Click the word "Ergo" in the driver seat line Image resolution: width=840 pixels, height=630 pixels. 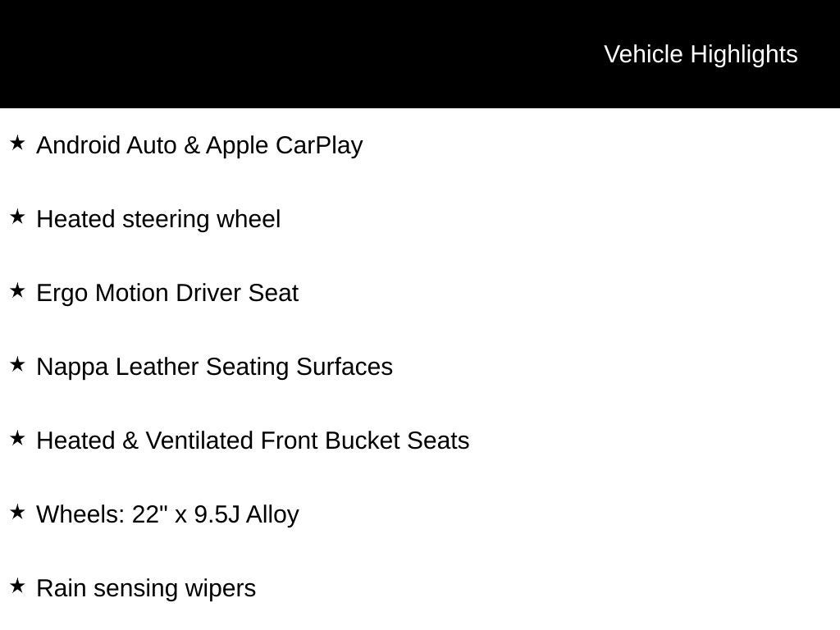62,293
